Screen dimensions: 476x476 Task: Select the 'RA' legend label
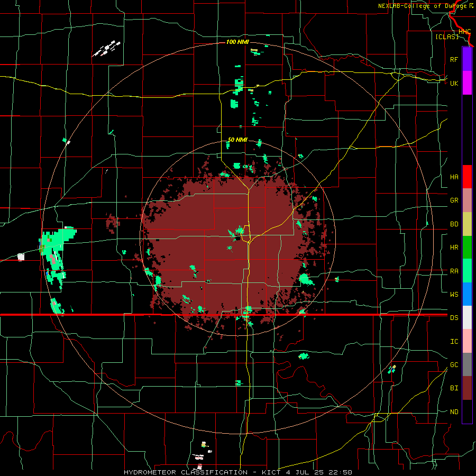(454, 271)
